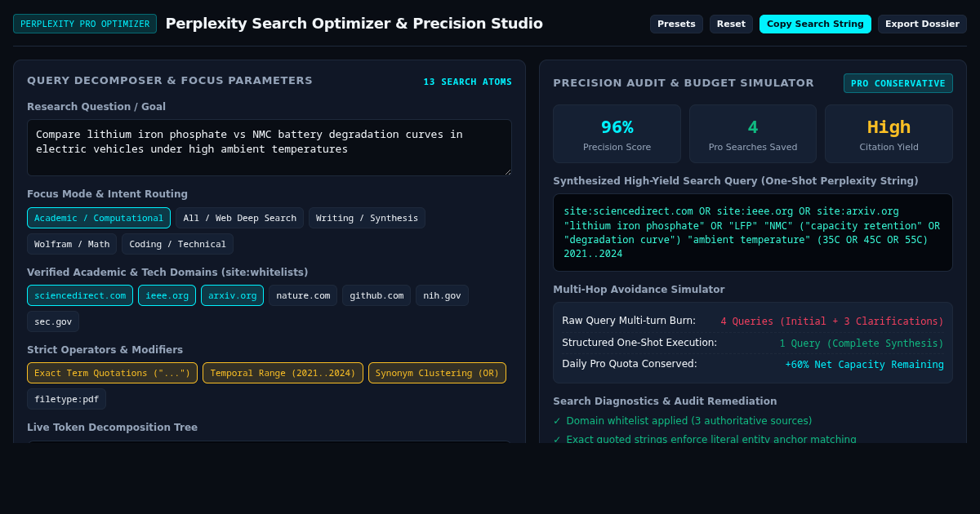980x514 pixels.
Task: Click the synthesized search query box
Action: tap(752, 233)
